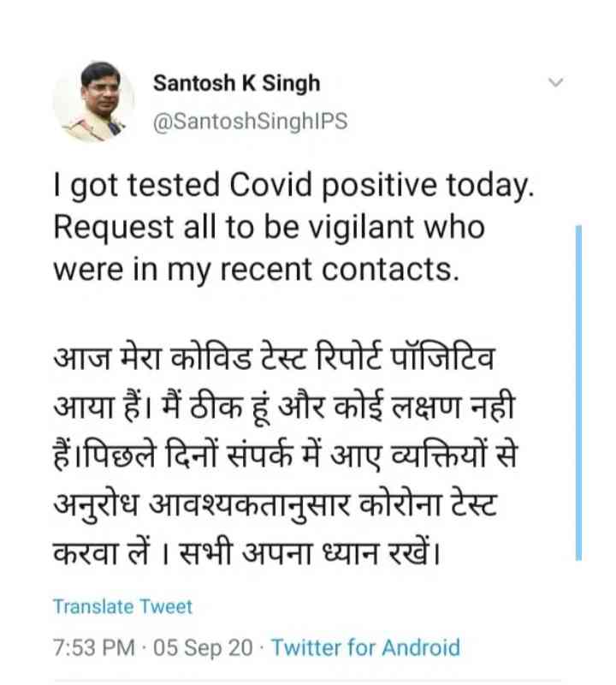Screen dimensions: 616x685
Task: Tap Santosh K Singh's profile picture
Action: point(94,102)
